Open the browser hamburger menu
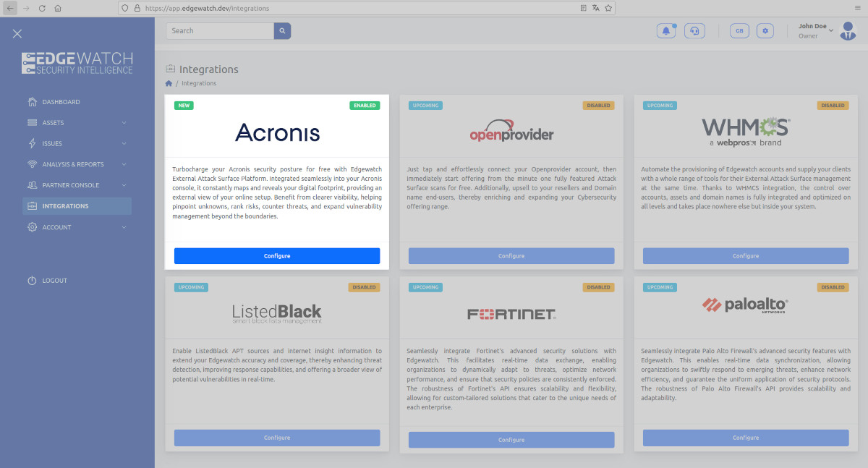The width and height of the screenshot is (868, 468). pos(857,8)
